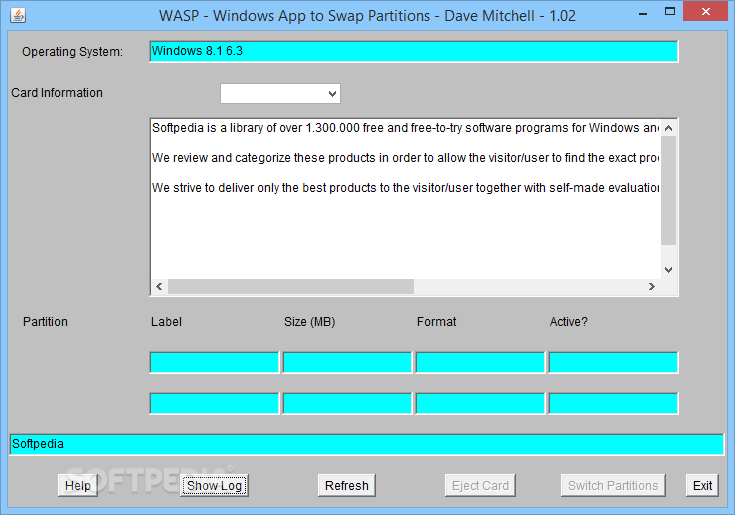The height and width of the screenshot is (515, 735).
Task: Click the 'Active?' column label
Action: point(568,322)
